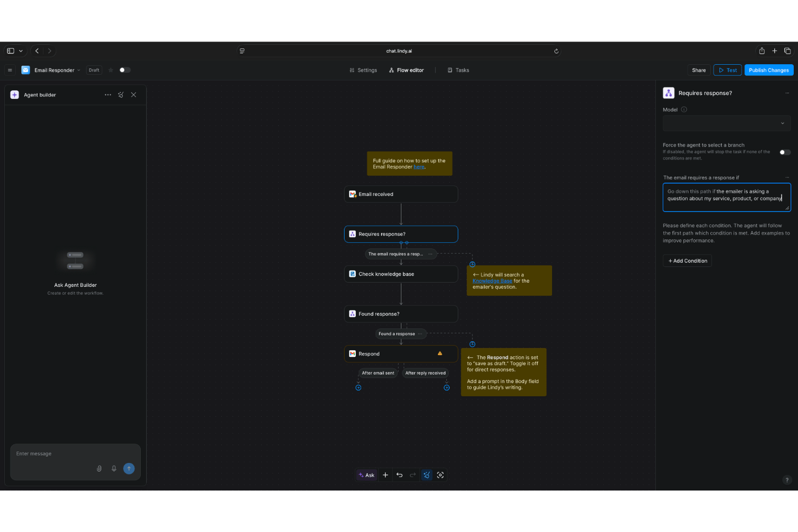Image resolution: width=798 pixels, height=532 pixels.
Task: Select the Email received node
Action: point(401,194)
